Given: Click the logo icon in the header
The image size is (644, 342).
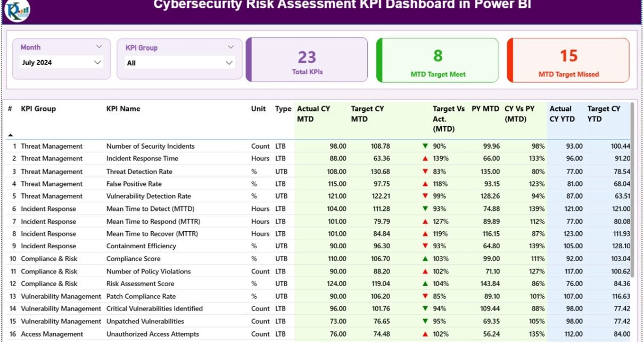Looking at the screenshot, I should pyautogui.click(x=17, y=10).
